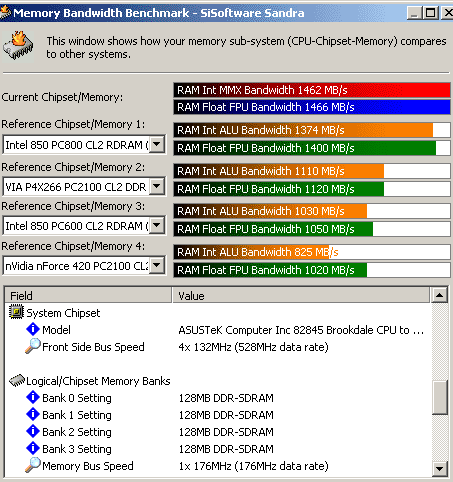This screenshot has width=453, height=482.
Task: Click the scroll down arrow of list
Action: pos(439,469)
